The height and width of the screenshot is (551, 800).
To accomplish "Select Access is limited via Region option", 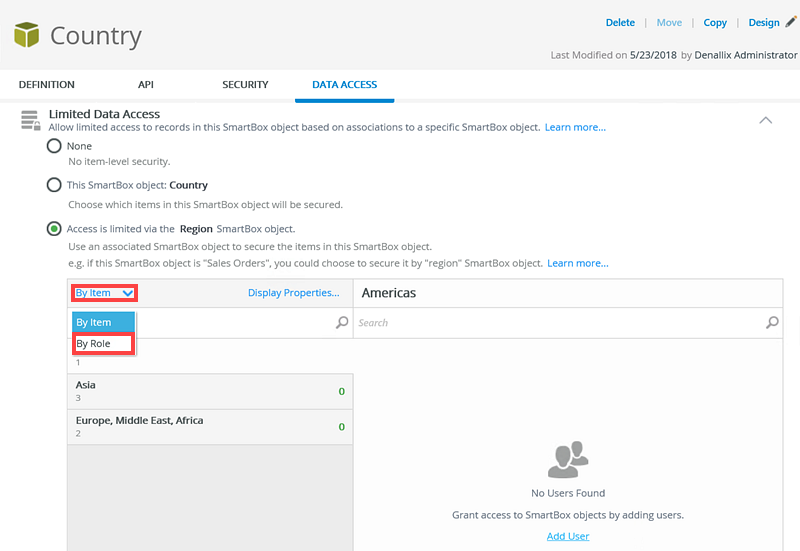I will point(54,229).
